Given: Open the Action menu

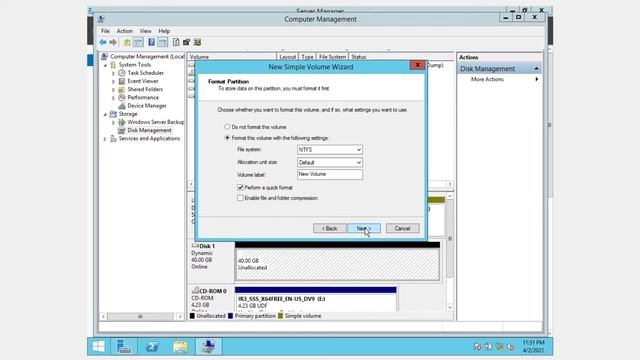Looking at the screenshot, I should (124, 31).
